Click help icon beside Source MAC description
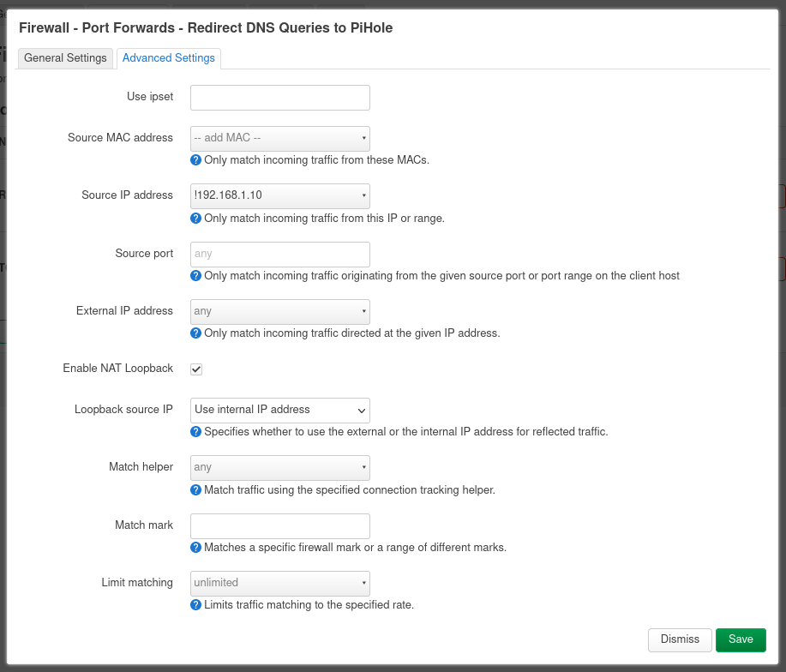786x672 pixels. (x=196, y=160)
